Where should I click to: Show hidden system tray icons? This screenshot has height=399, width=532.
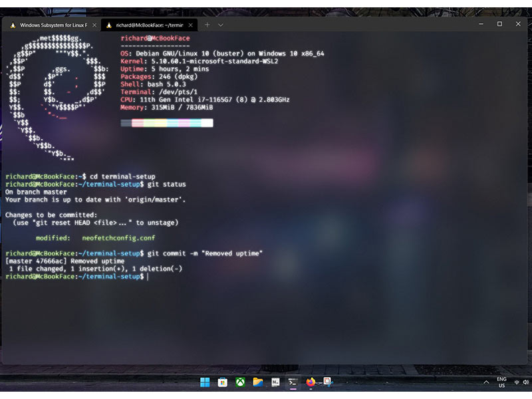point(486,382)
